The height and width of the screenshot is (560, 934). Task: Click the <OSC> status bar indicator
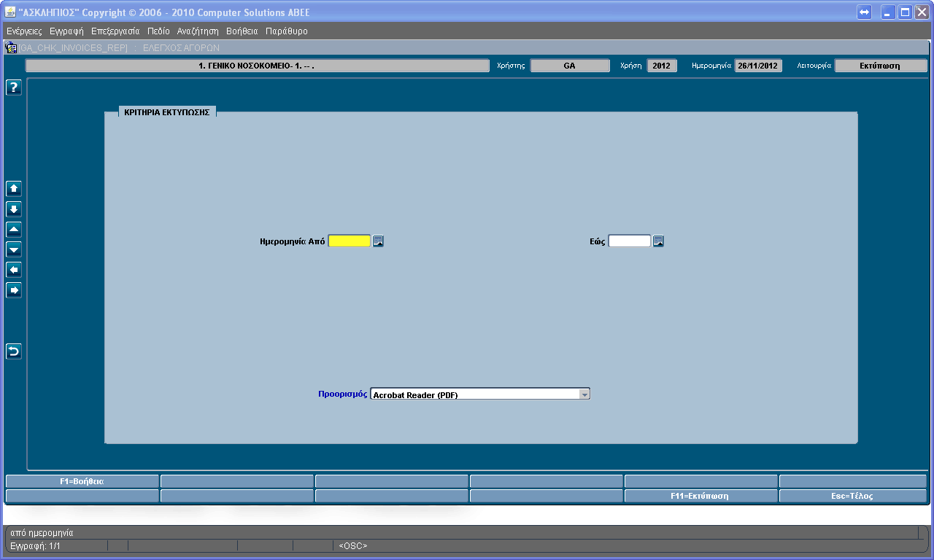click(353, 545)
